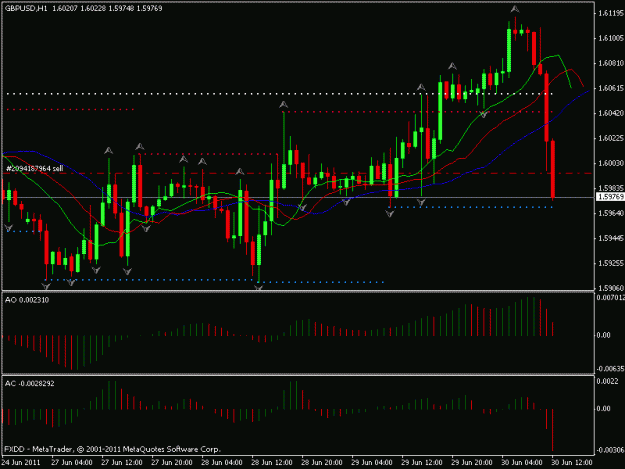Screen dimensions: 625x469
Task: Click the 30 Jun 04:00 time label
Action: click(x=521, y=463)
